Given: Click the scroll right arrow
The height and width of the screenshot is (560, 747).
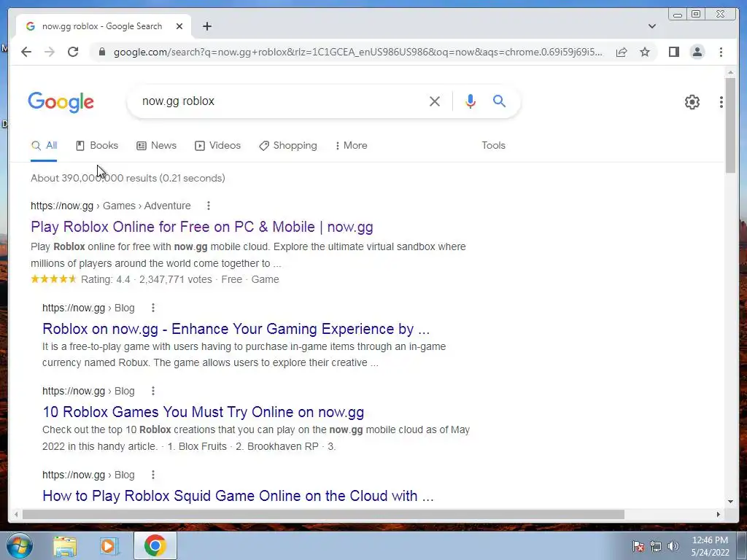Looking at the screenshot, I should coord(719,514).
